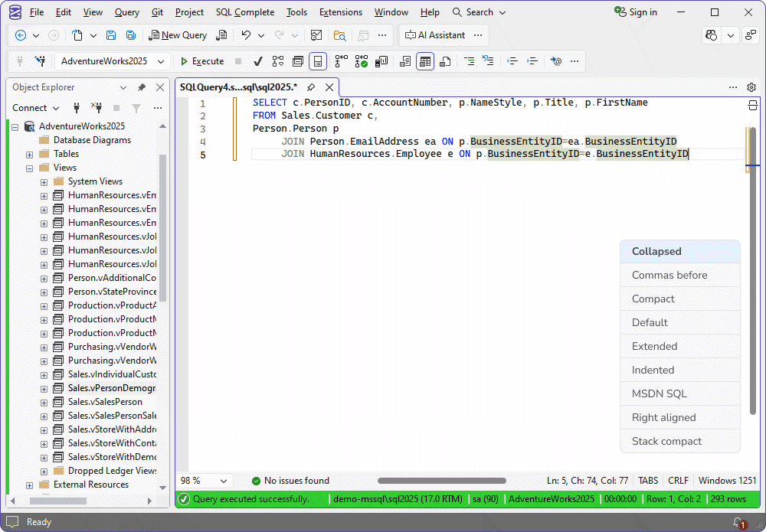Toggle Results to Grid mode

[425, 61]
